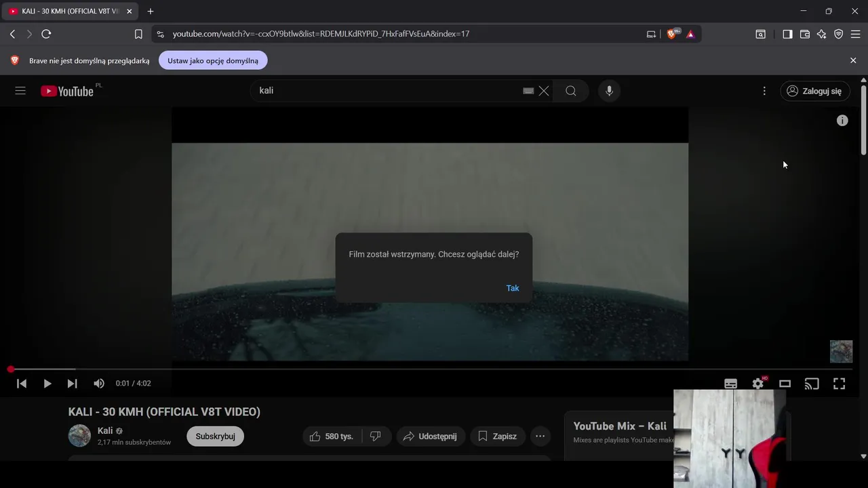
Task: Open Brave Rewards triangle icon
Action: [x=690, y=34]
